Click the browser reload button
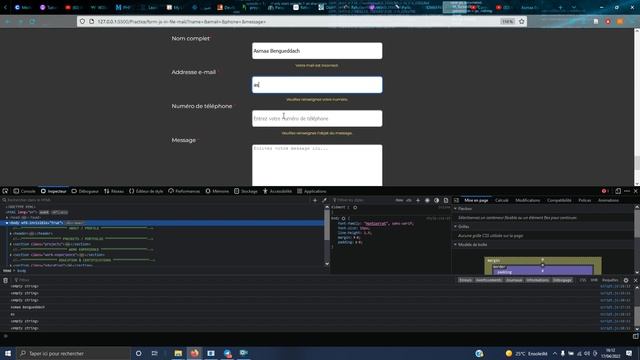The width and height of the screenshot is (640, 360). [x=32, y=21]
